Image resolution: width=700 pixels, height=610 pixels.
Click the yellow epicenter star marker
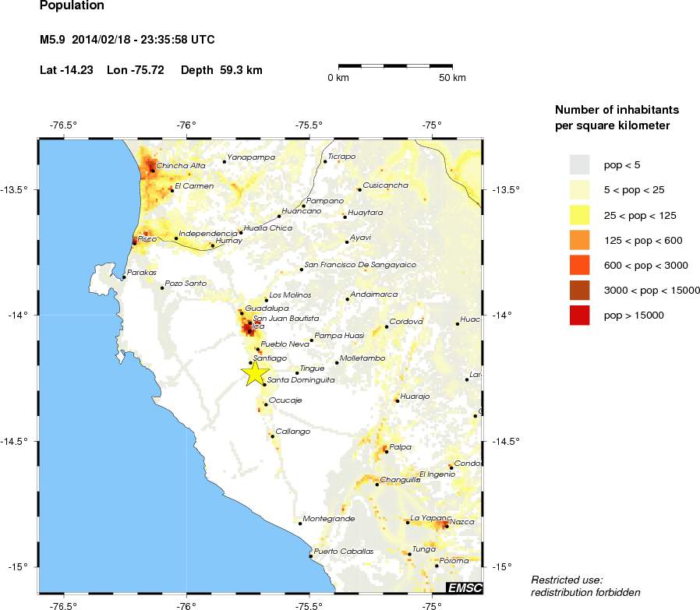255,373
